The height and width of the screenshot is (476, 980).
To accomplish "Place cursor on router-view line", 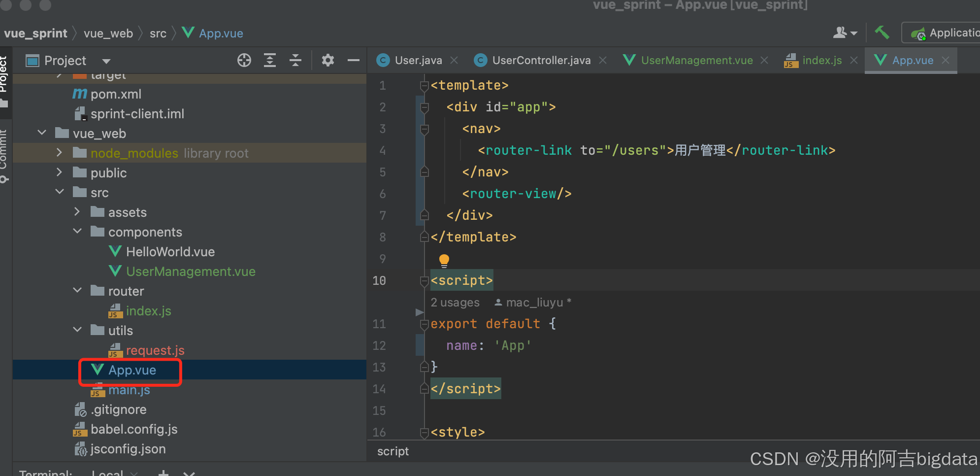I will pos(517,194).
